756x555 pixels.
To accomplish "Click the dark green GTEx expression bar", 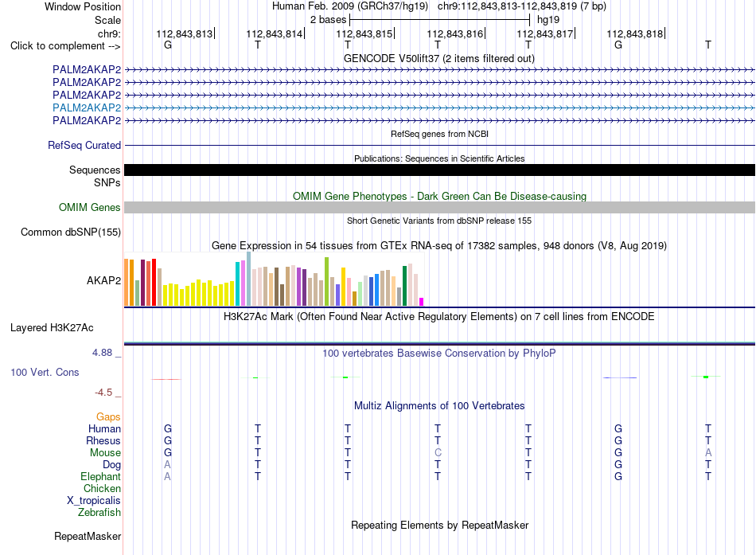I will pos(405,286).
